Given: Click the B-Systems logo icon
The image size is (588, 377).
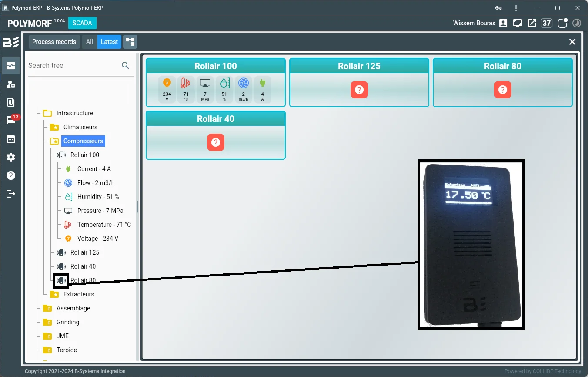Looking at the screenshot, I should tap(10, 43).
